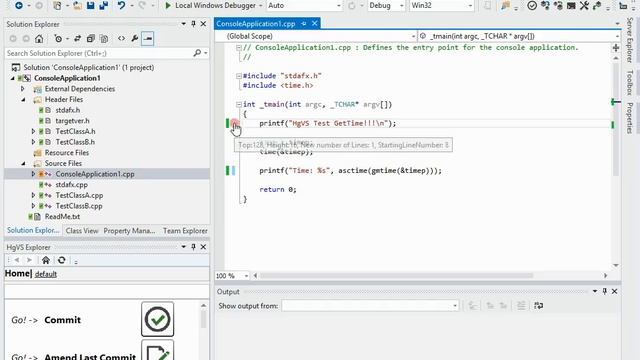Switch to Class View tab
This screenshot has height=360, width=640.
point(82,231)
